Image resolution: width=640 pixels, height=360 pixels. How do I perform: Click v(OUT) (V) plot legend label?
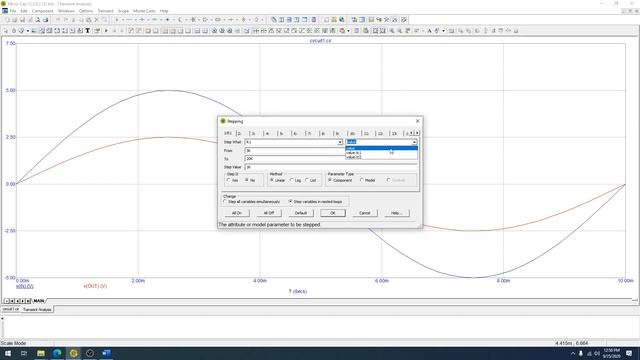(95, 286)
